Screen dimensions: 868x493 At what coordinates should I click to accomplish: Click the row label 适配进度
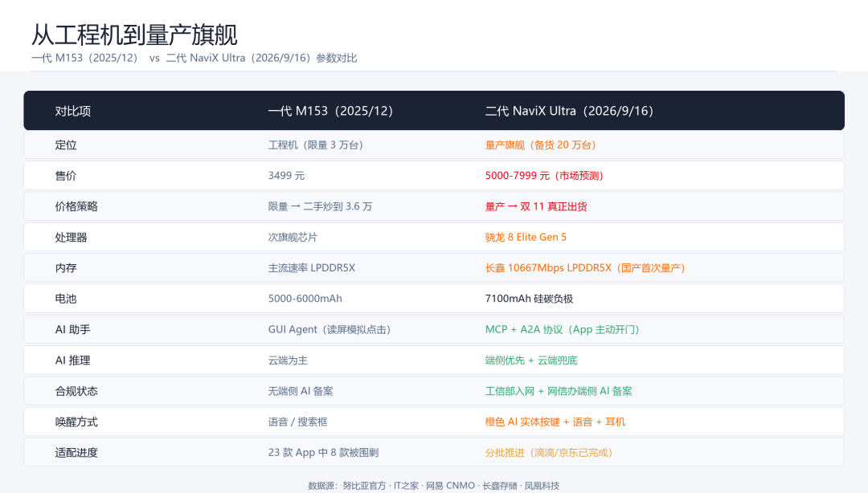76,453
